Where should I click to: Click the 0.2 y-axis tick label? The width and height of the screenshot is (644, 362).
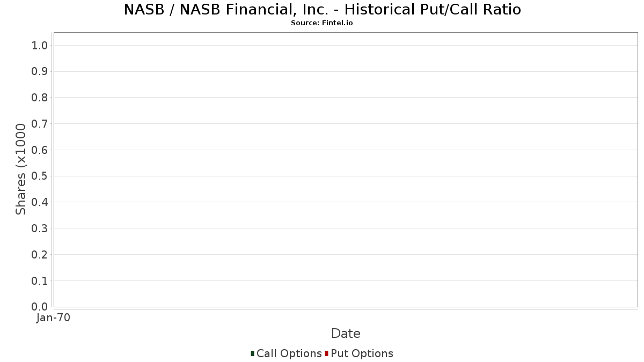pyautogui.click(x=40, y=255)
